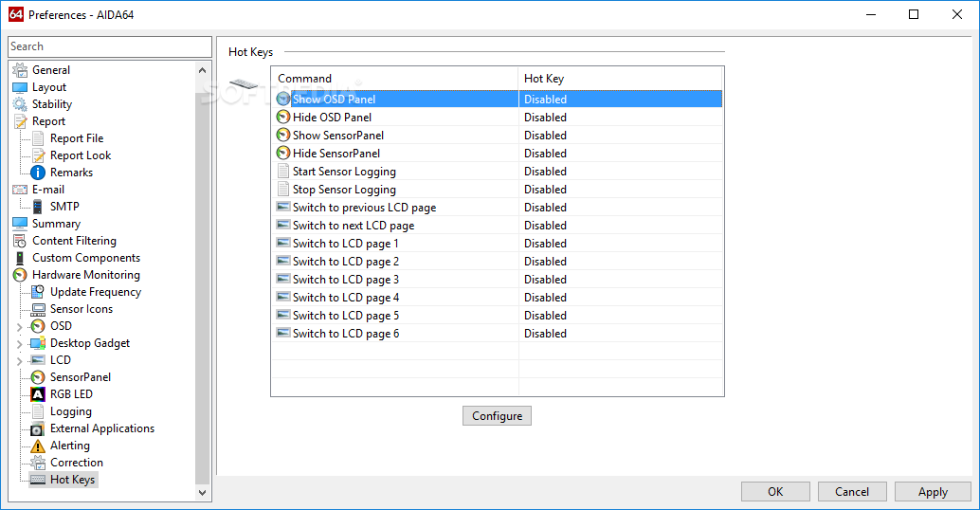
Task: Click the Search input field
Action: click(x=110, y=46)
